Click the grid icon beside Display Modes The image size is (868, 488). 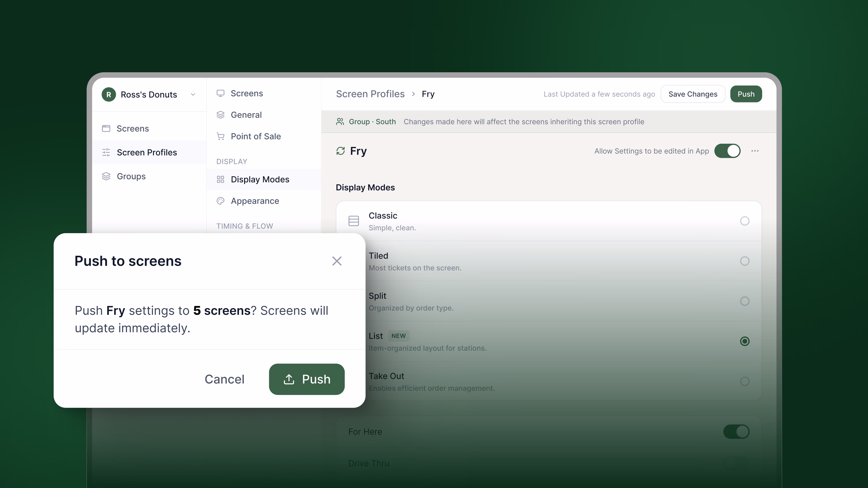(x=220, y=180)
